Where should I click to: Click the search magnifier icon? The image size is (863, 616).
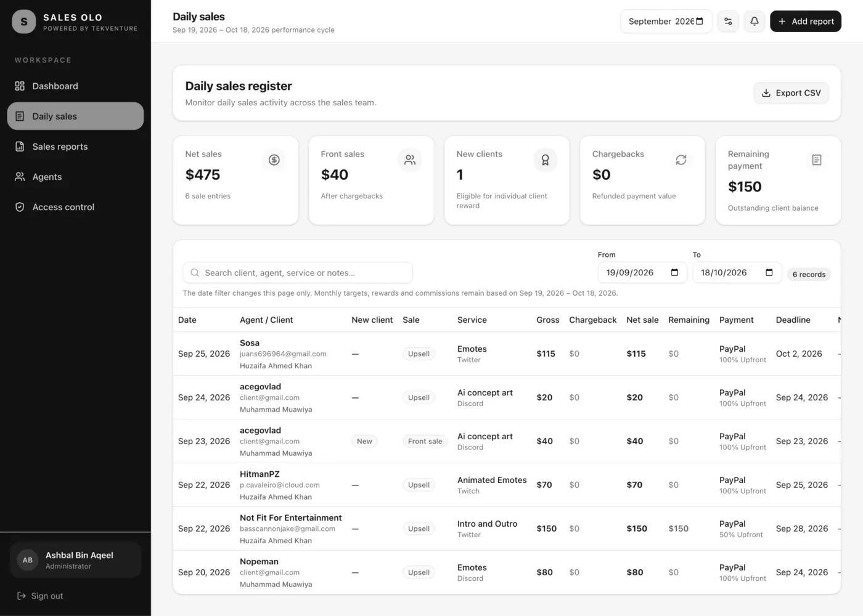195,273
